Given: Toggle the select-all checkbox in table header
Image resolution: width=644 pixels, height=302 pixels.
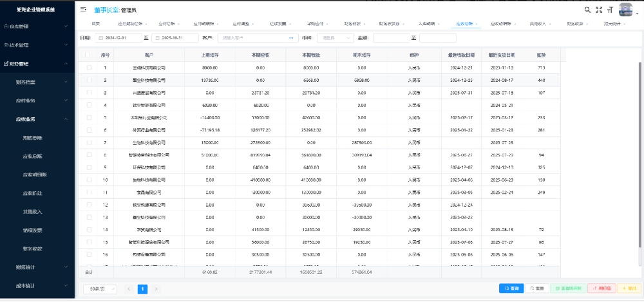Looking at the screenshot, I should (88, 55).
